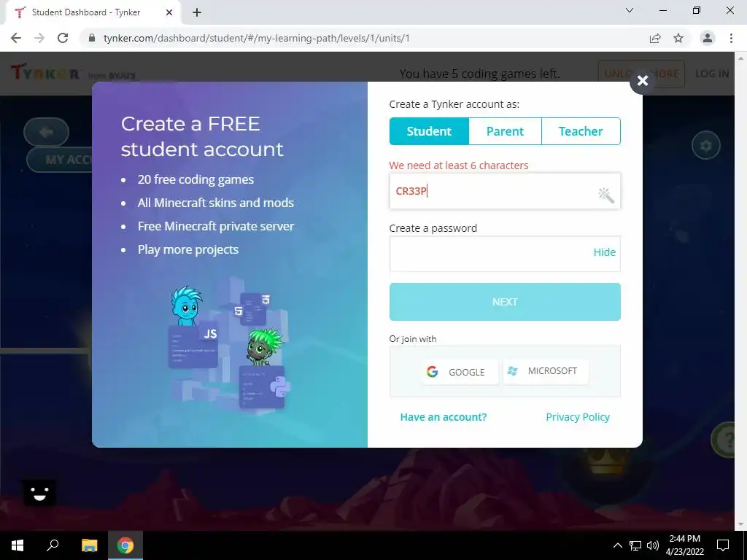Select the Parent account tab

click(505, 131)
